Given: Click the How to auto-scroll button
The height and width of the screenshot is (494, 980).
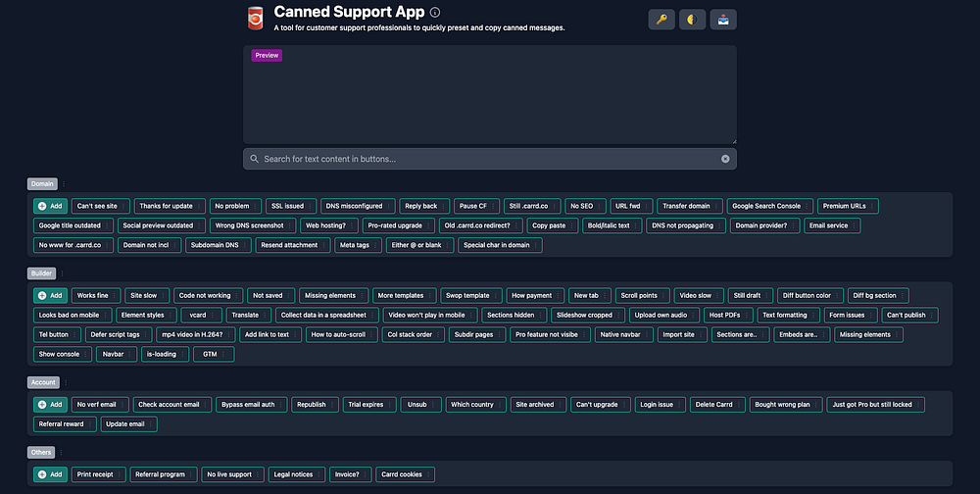Looking at the screenshot, I should pyautogui.click(x=342, y=334).
